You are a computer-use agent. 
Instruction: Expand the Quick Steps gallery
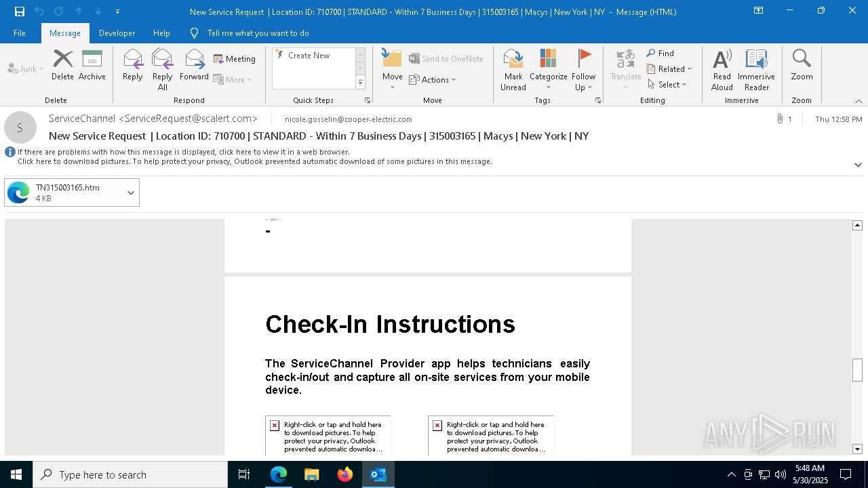point(360,83)
